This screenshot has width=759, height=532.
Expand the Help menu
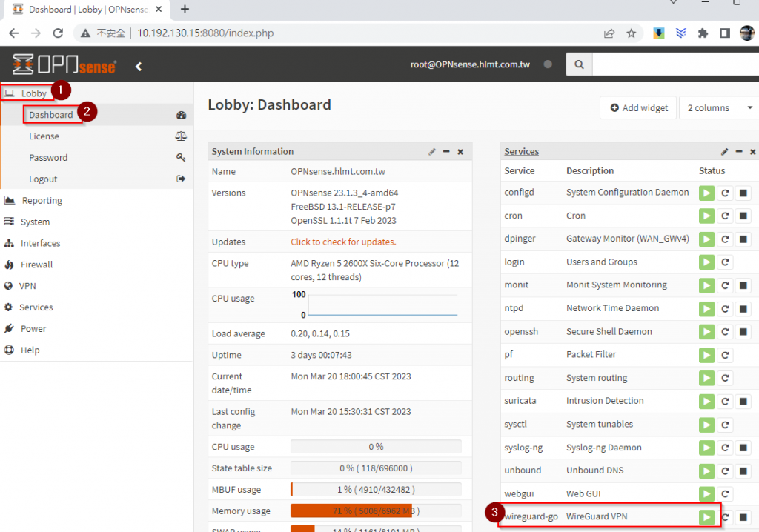(x=30, y=350)
